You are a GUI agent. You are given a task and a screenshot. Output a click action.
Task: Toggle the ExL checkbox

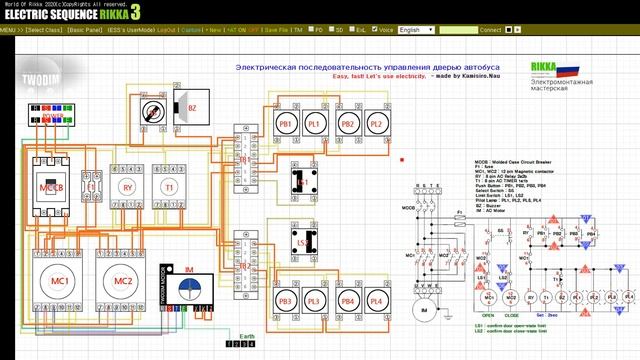pyautogui.click(x=352, y=29)
